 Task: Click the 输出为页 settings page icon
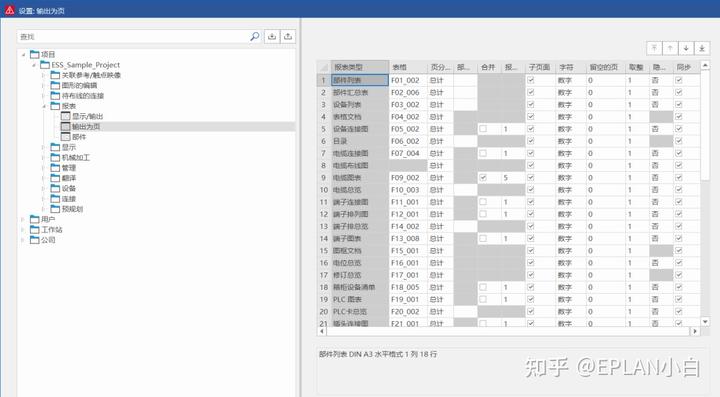click(65, 126)
